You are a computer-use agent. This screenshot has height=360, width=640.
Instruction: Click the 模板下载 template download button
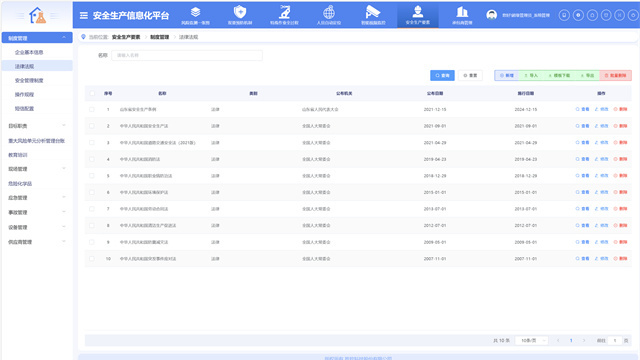[559, 76]
